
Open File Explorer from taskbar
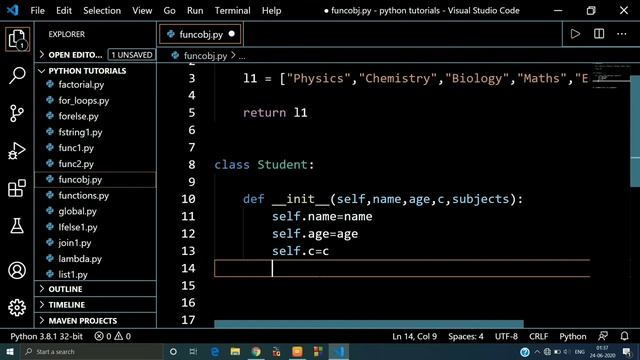click(x=235, y=351)
